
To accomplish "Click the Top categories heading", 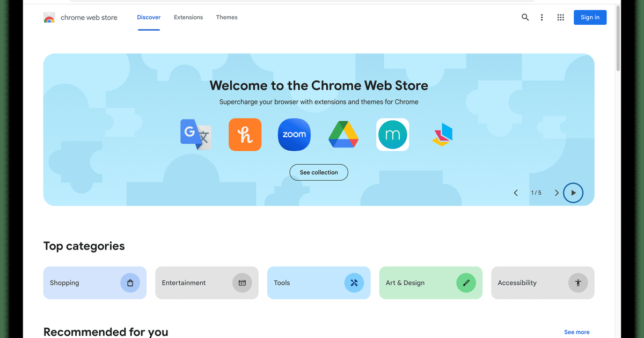I will (x=84, y=246).
